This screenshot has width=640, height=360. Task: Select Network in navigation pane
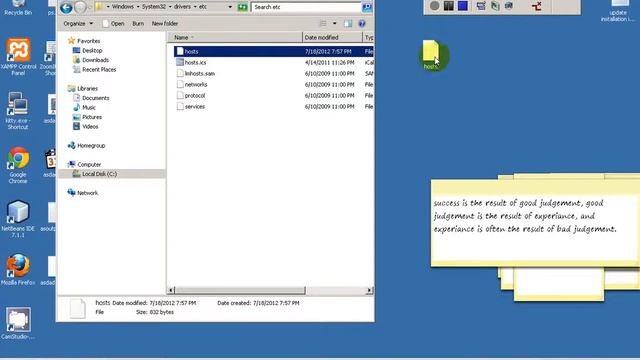pyautogui.click(x=83, y=193)
